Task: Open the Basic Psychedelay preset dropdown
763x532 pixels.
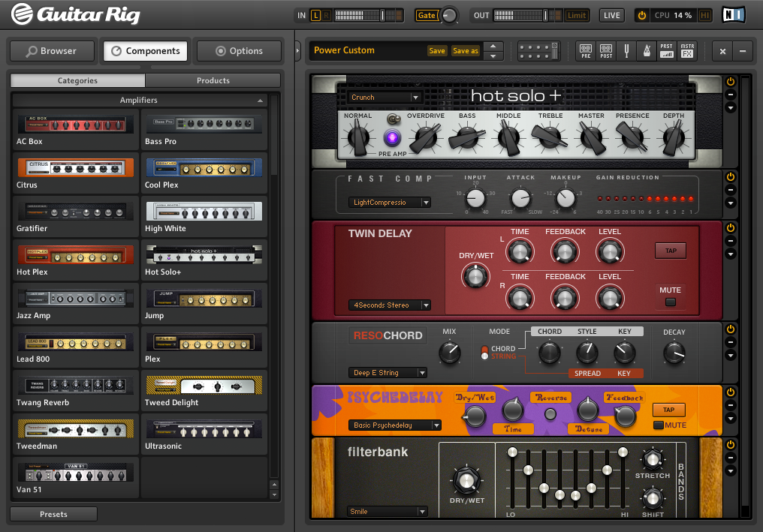Action: [x=394, y=425]
